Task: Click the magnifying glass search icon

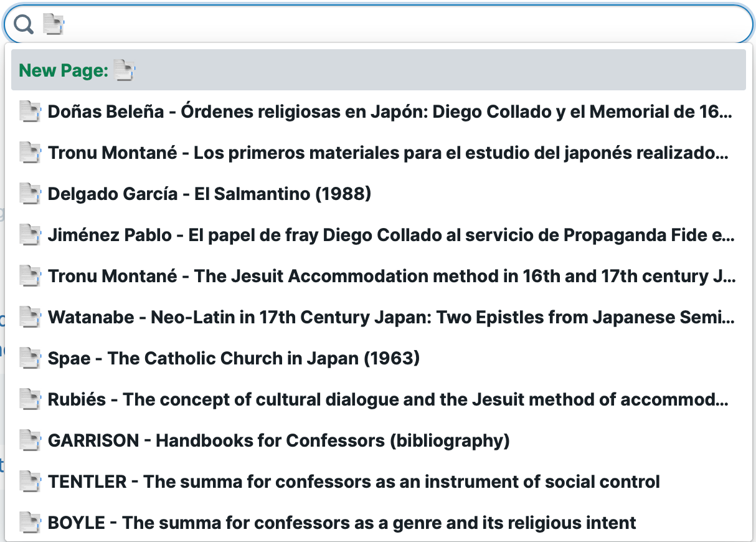Action: tap(24, 24)
